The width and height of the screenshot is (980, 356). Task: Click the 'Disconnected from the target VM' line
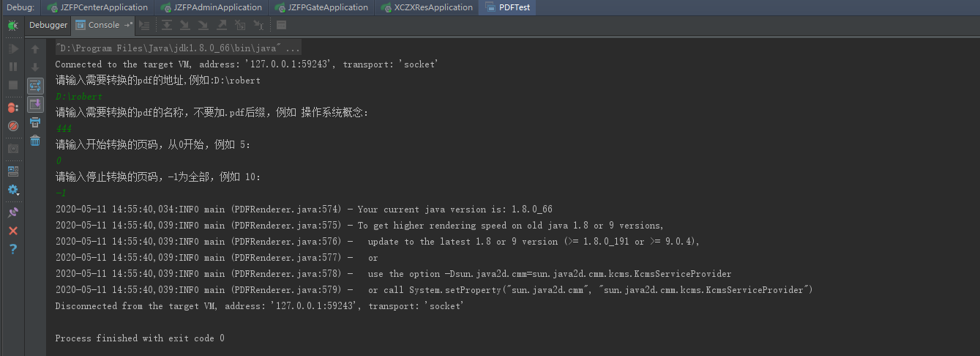coord(259,306)
